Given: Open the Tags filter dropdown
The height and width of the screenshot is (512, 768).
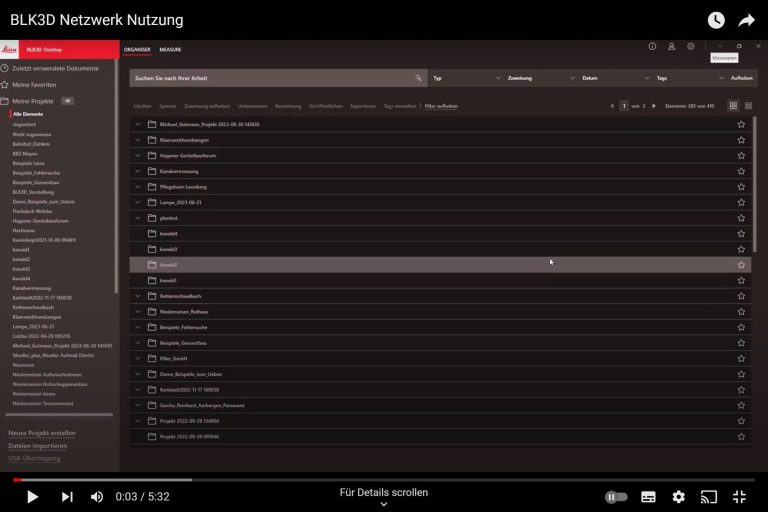Looking at the screenshot, I should (690, 78).
